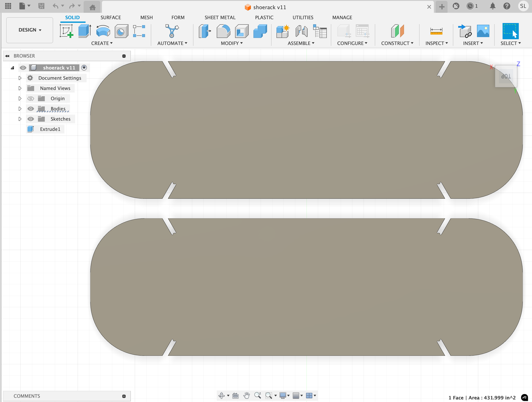Image resolution: width=532 pixels, height=402 pixels.
Task: Select the Extrude tool in the CREATE group
Action: 85,31
